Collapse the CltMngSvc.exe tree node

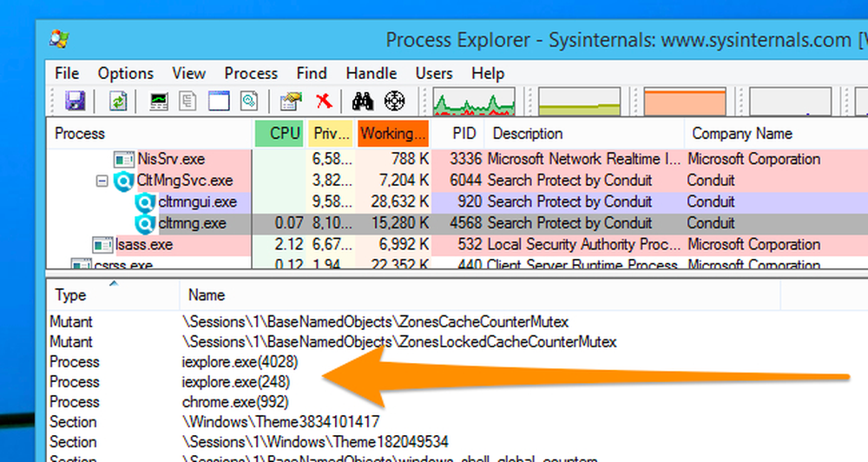(x=102, y=181)
